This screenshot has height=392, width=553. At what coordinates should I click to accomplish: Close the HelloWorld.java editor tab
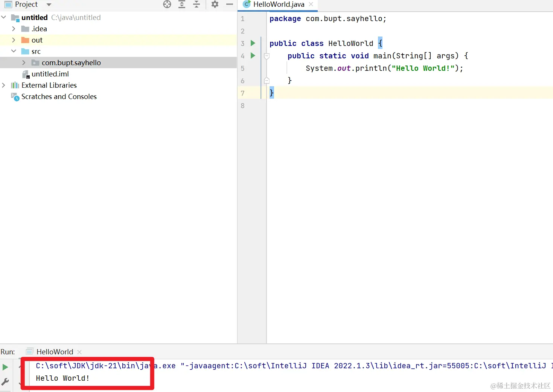pyautogui.click(x=311, y=5)
